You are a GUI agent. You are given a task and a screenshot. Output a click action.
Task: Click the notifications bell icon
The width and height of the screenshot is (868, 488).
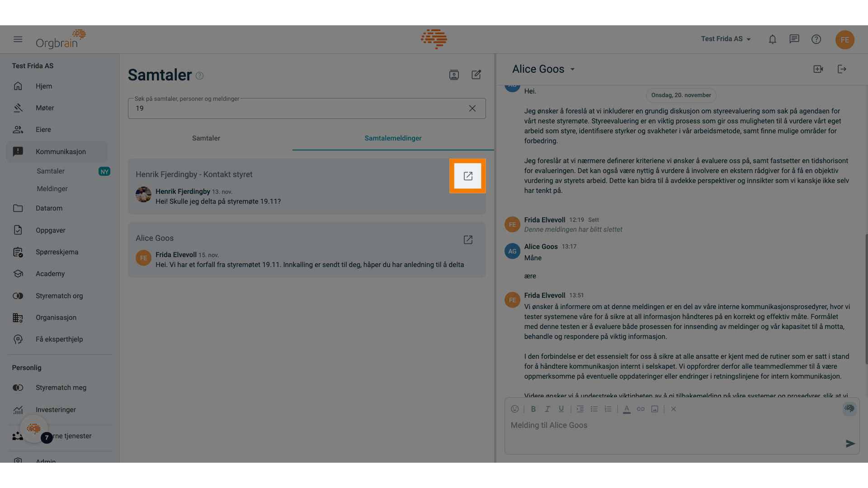[773, 39]
